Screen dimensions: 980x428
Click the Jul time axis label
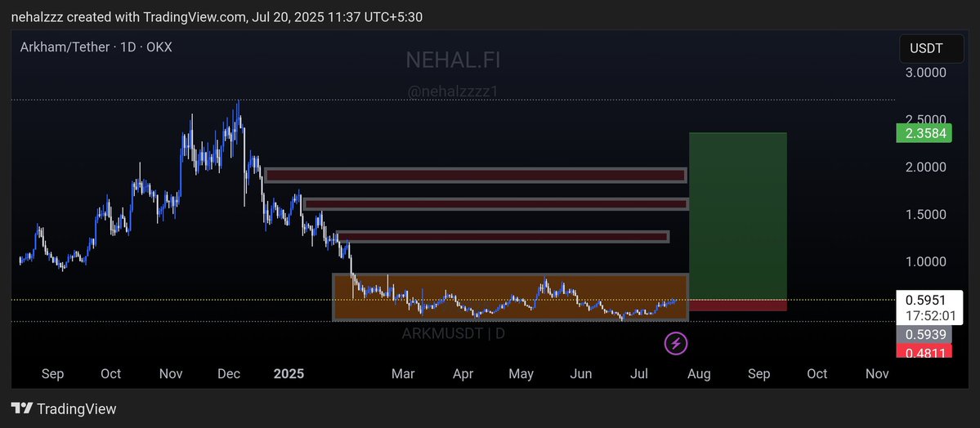pos(639,373)
